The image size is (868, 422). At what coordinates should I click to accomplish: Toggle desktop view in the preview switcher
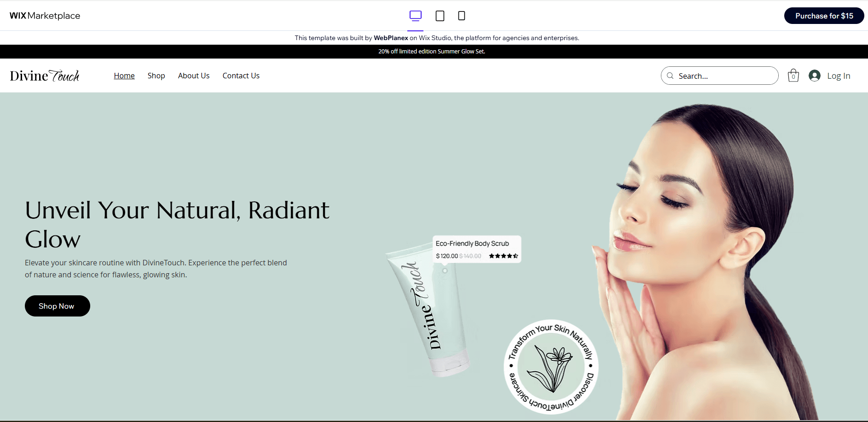415,15
